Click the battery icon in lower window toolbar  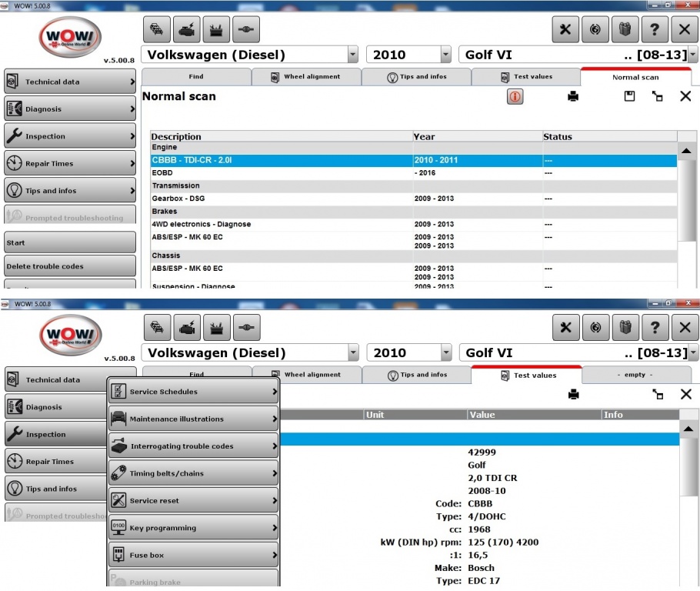[x=217, y=328]
